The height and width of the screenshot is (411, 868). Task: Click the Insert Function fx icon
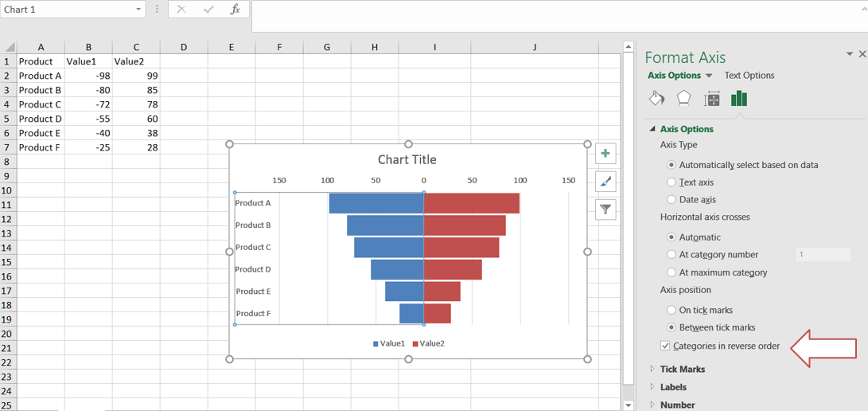coord(235,10)
